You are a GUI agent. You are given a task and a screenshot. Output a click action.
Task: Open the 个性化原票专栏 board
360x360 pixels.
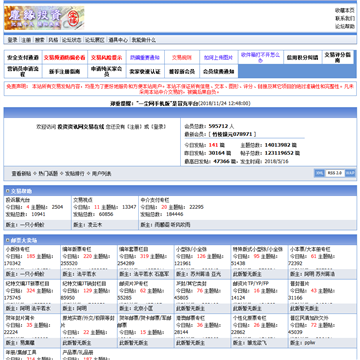(x=250, y=318)
